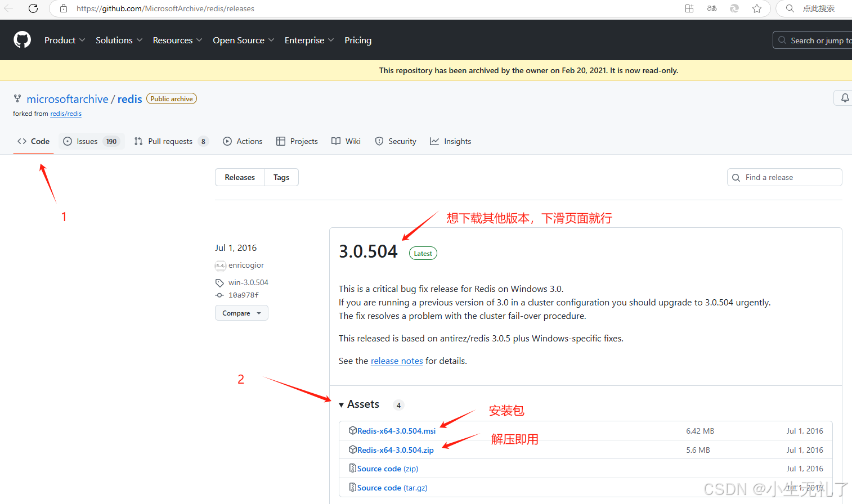Viewport: 852px width, 504px height.
Task: Open the release notes link
Action: pyautogui.click(x=397, y=361)
